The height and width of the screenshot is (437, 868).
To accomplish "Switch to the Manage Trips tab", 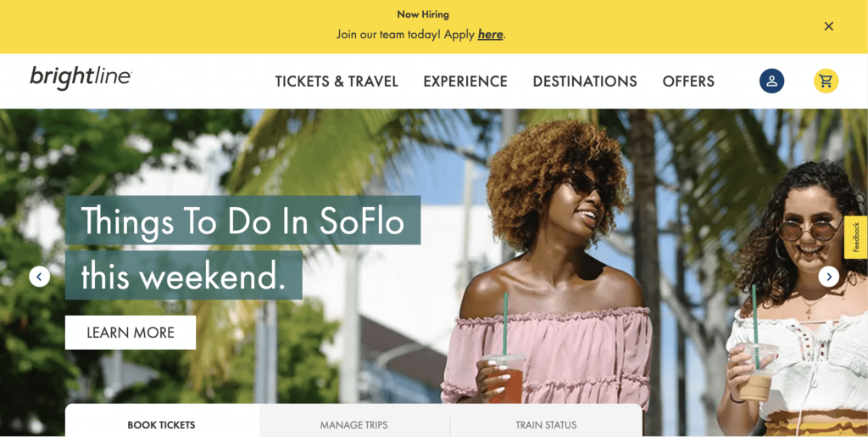I will tap(353, 424).
